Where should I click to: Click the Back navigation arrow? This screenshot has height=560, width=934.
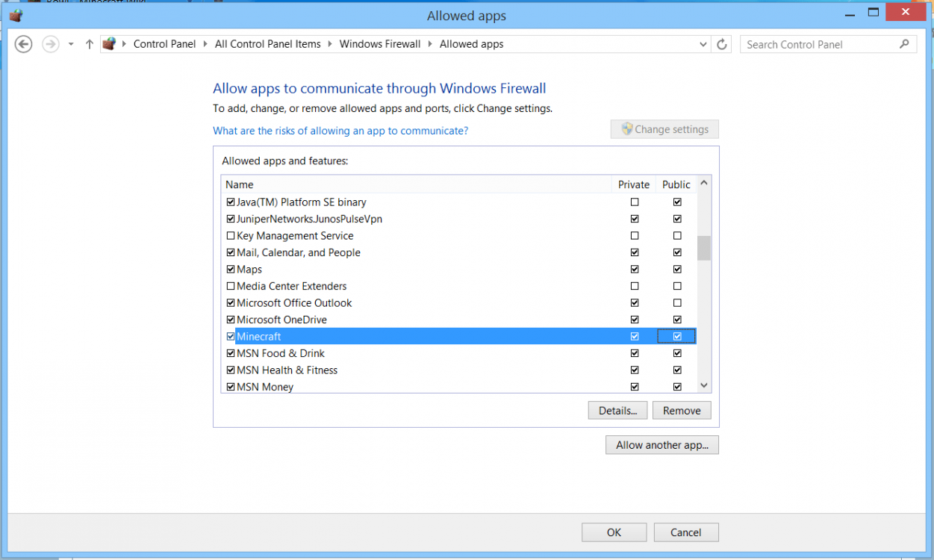coord(24,45)
